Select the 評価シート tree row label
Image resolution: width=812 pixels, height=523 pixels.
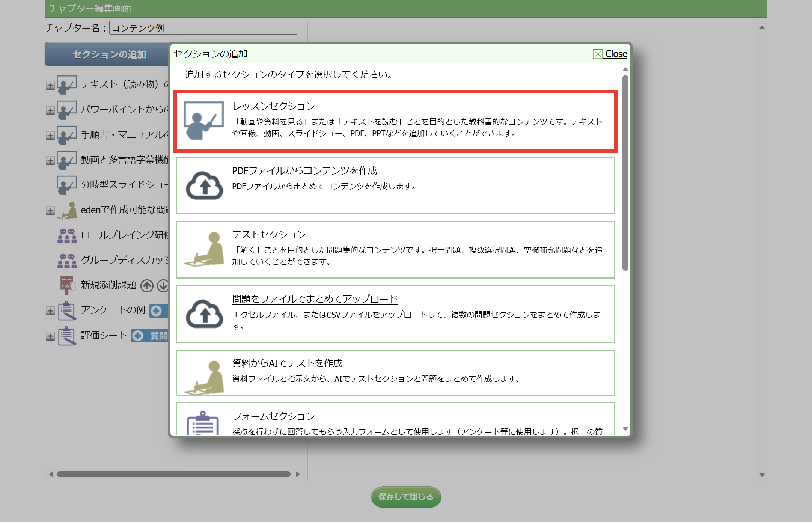pos(104,335)
